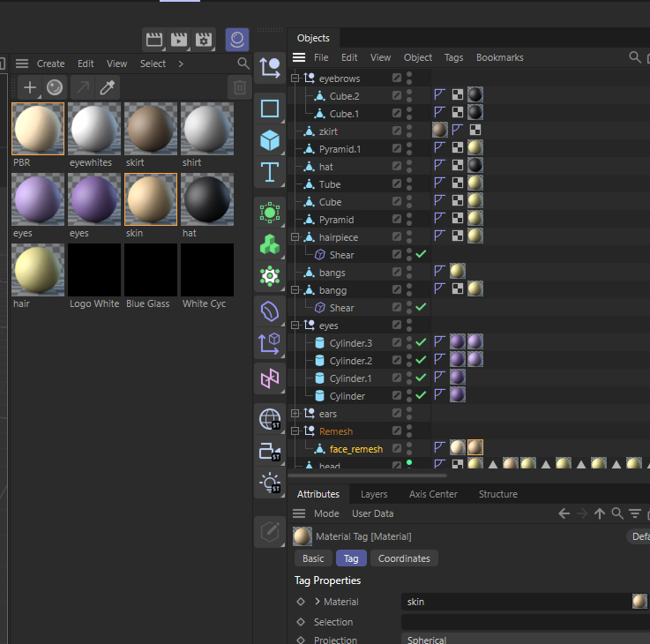The height and width of the screenshot is (644, 650).
Task: Show more Material Manager menus arrow
Action: (181, 64)
